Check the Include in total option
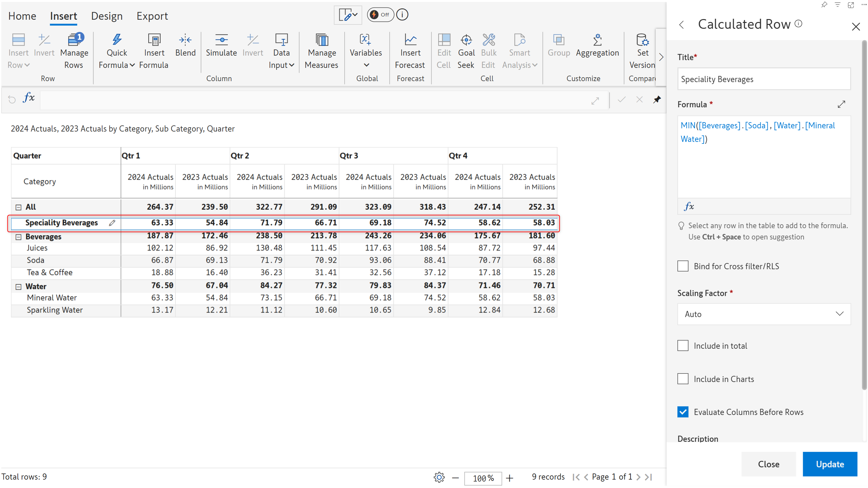Image resolution: width=868 pixels, height=488 pixels. [x=683, y=345]
